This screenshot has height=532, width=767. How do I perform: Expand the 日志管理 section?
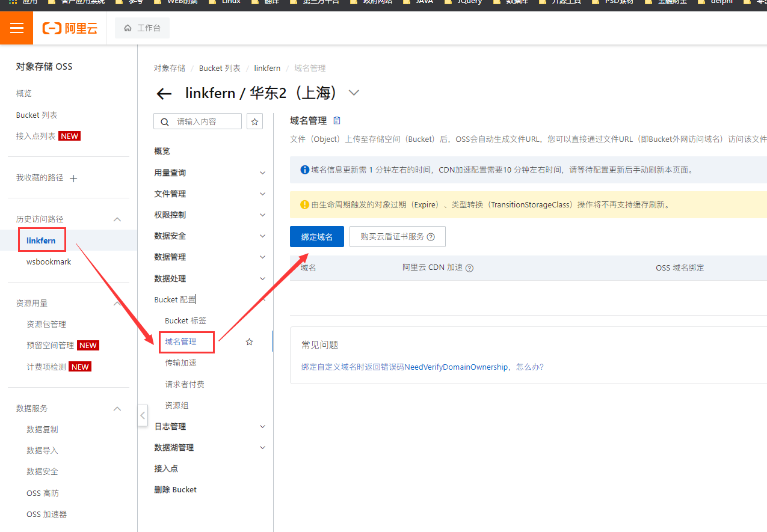pos(262,427)
